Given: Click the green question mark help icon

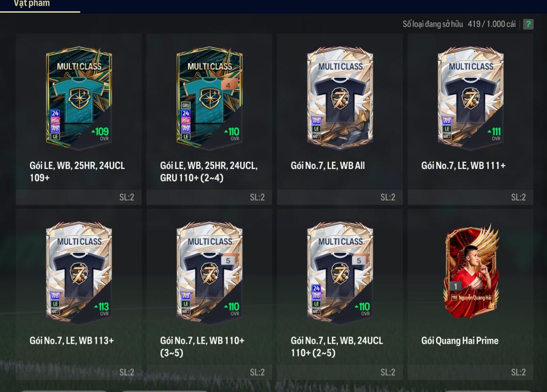Looking at the screenshot, I should 528,24.
